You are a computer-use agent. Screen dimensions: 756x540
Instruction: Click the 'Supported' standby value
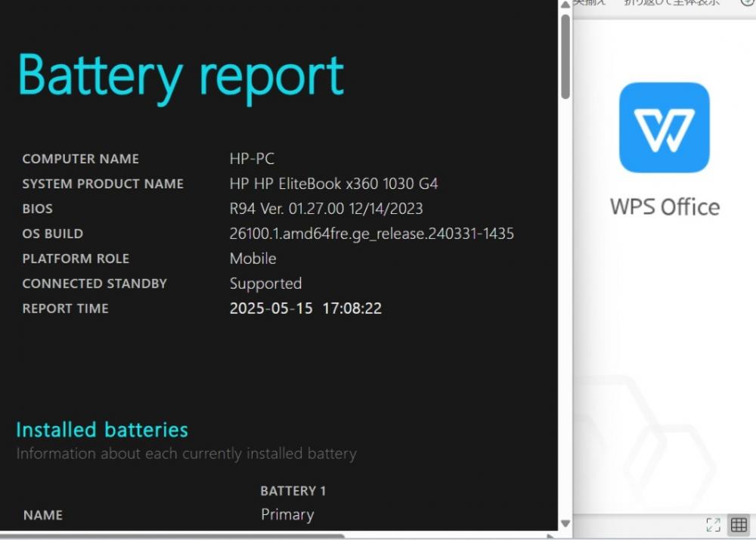(x=265, y=284)
